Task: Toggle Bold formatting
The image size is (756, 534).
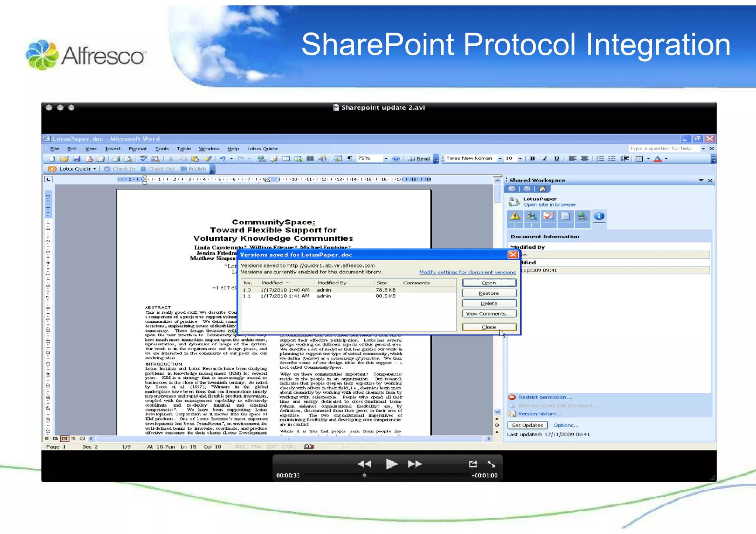Action: pos(532,159)
